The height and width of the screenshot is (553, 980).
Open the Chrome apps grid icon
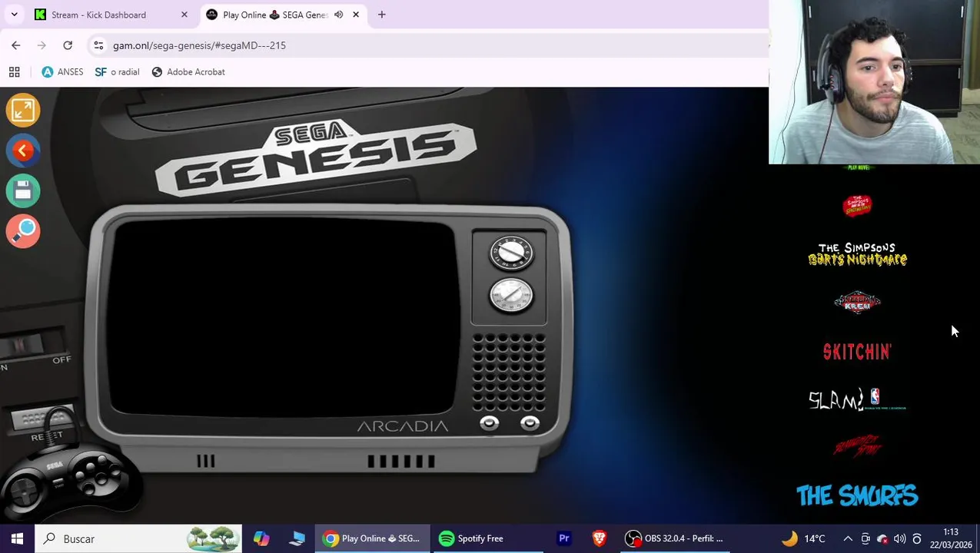point(14,71)
